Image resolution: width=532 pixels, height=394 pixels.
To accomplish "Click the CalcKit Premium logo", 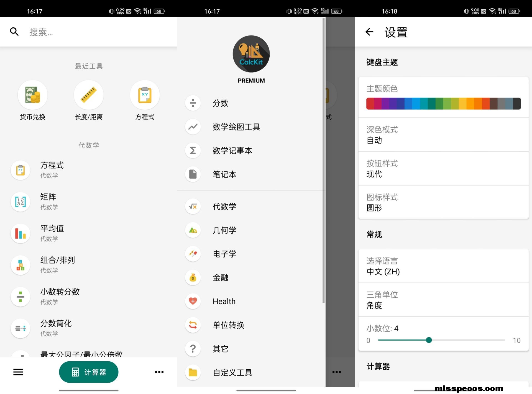I will click(251, 54).
